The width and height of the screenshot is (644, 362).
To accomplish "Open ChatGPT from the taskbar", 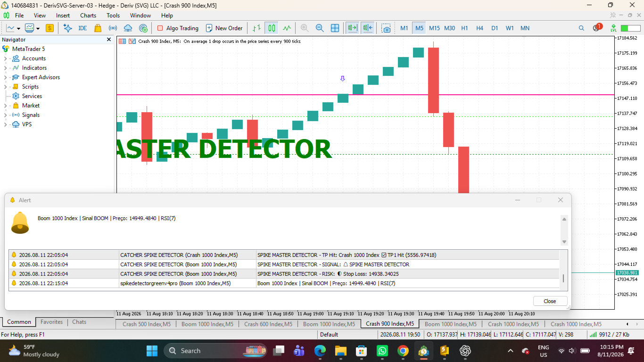I will tap(465, 351).
